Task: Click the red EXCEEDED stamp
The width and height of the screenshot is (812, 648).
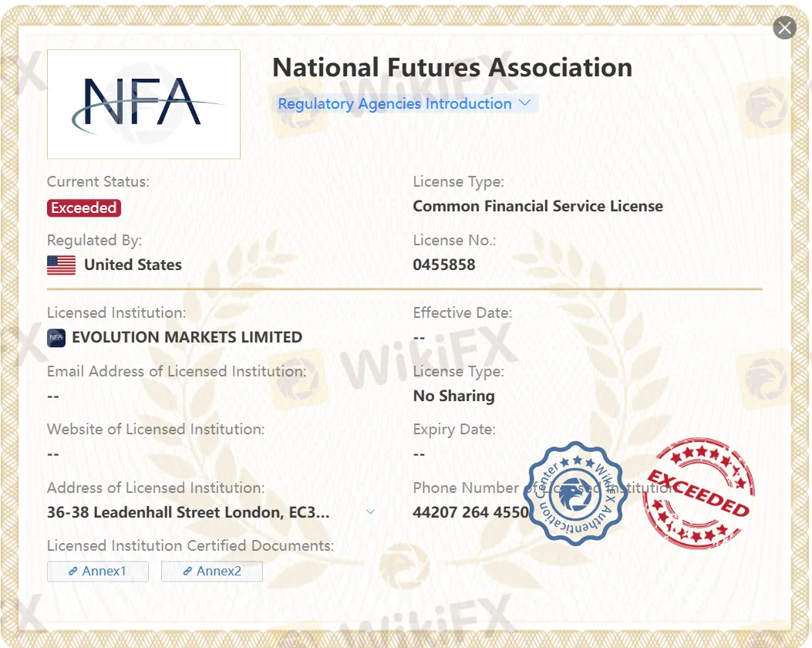Action: tap(698, 494)
